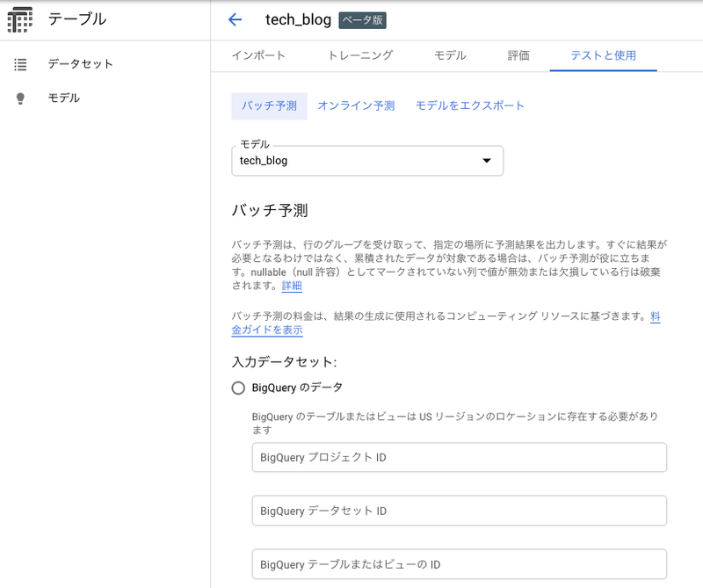Switch to the インポート tab
703x588 pixels.
258,55
